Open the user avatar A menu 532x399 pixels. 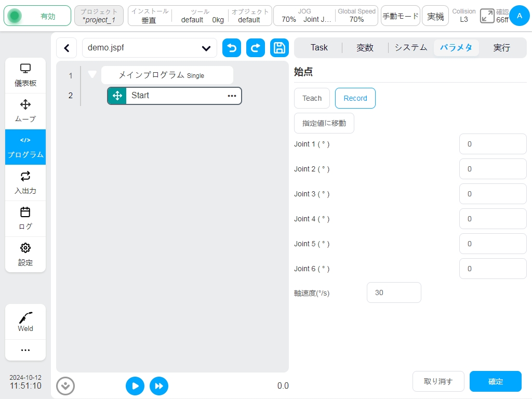519,16
